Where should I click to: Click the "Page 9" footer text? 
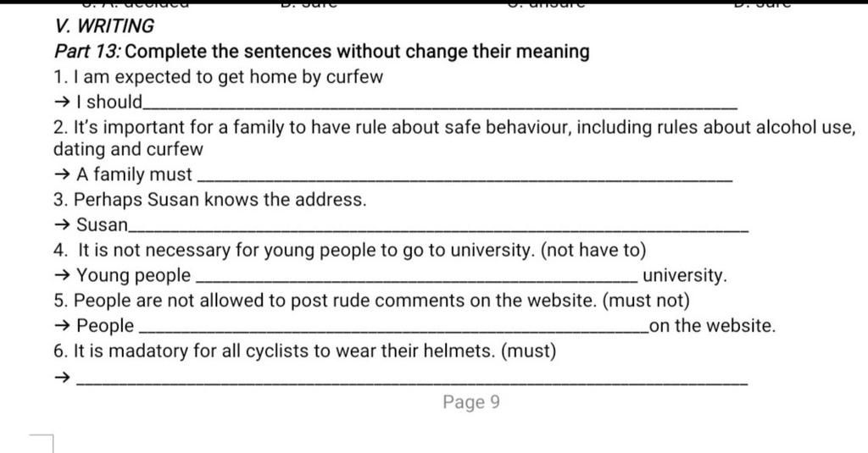click(x=471, y=402)
